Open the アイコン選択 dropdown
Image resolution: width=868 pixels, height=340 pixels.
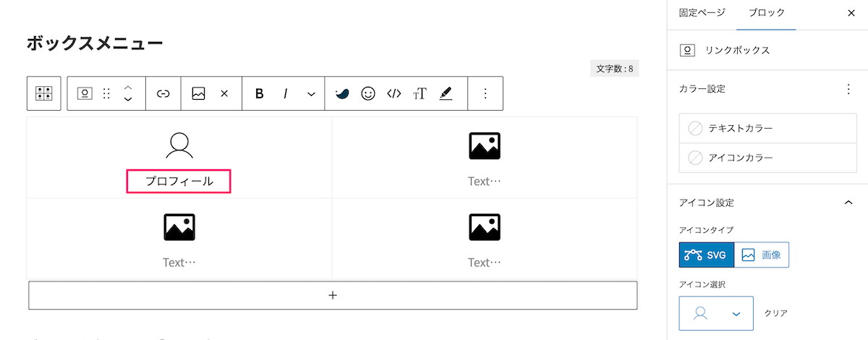coord(716,313)
